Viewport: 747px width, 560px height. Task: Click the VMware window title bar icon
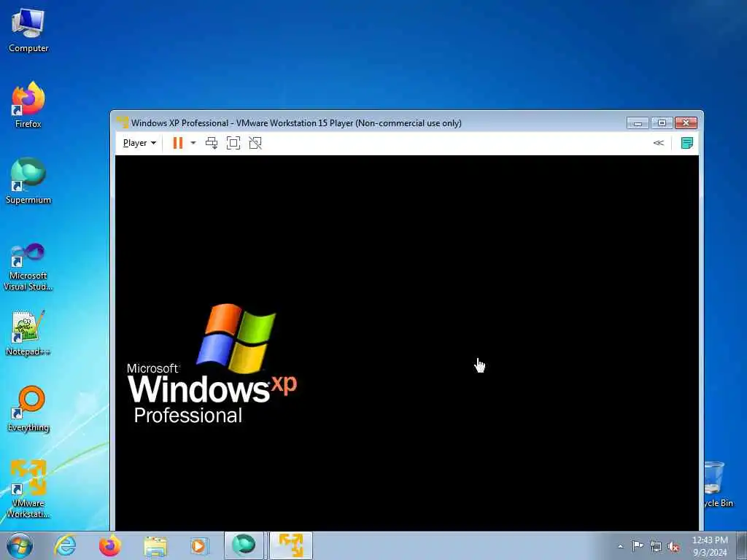tap(123, 122)
